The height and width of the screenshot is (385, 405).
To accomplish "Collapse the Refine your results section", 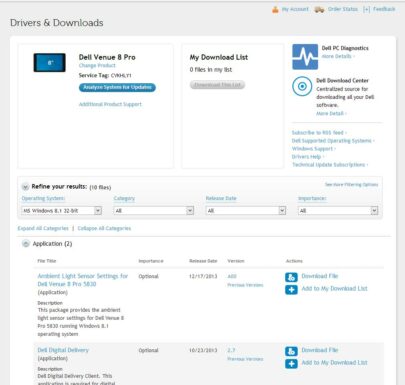I will (x=25, y=187).
